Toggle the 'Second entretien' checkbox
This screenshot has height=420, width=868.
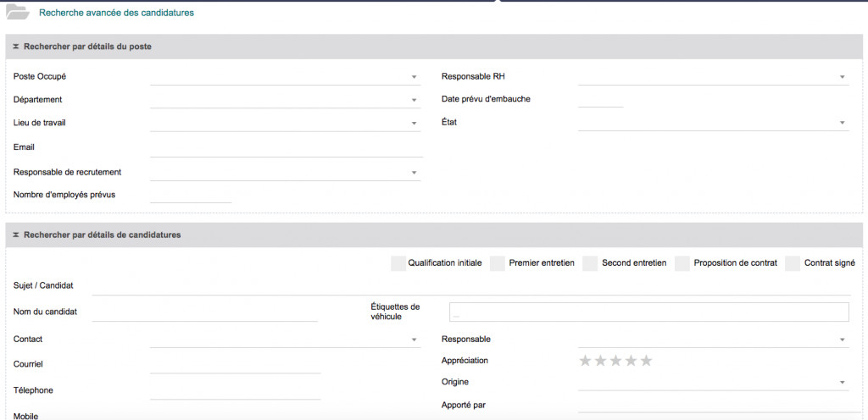point(590,263)
